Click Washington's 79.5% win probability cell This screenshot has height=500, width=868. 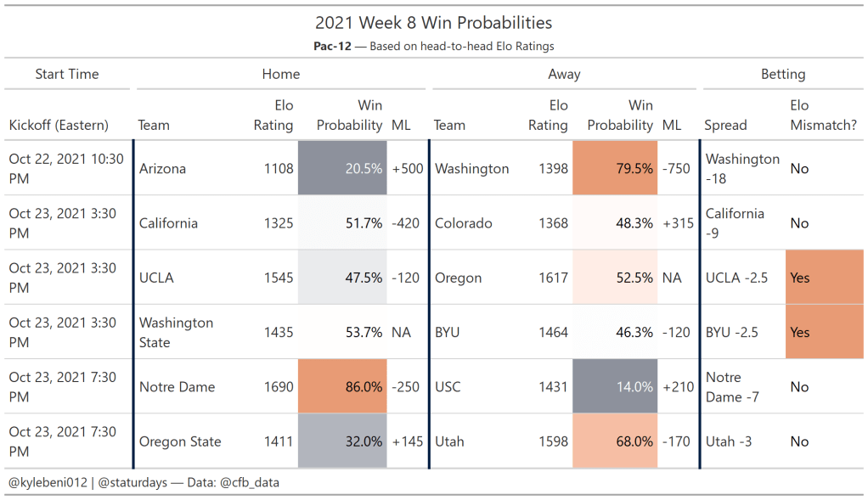coord(616,169)
